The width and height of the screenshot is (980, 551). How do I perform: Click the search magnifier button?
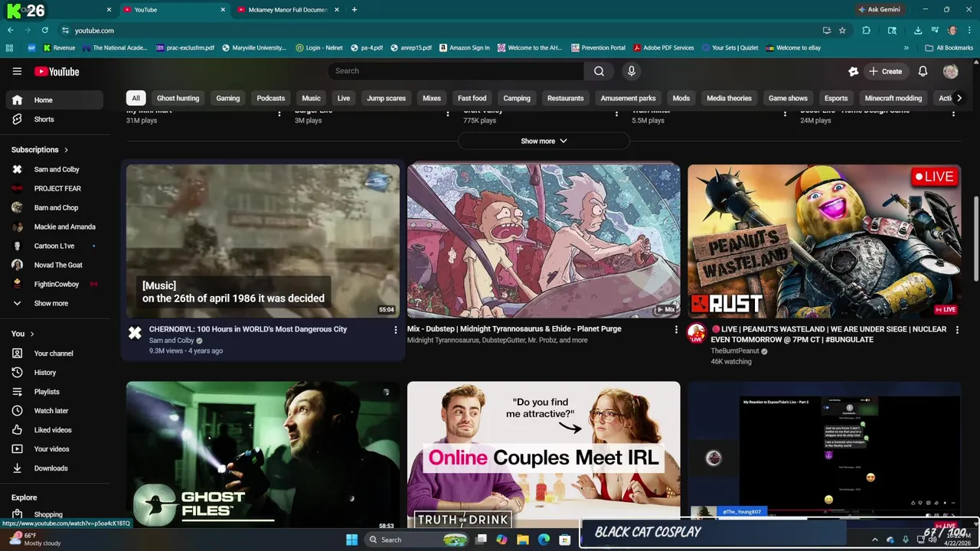point(599,71)
